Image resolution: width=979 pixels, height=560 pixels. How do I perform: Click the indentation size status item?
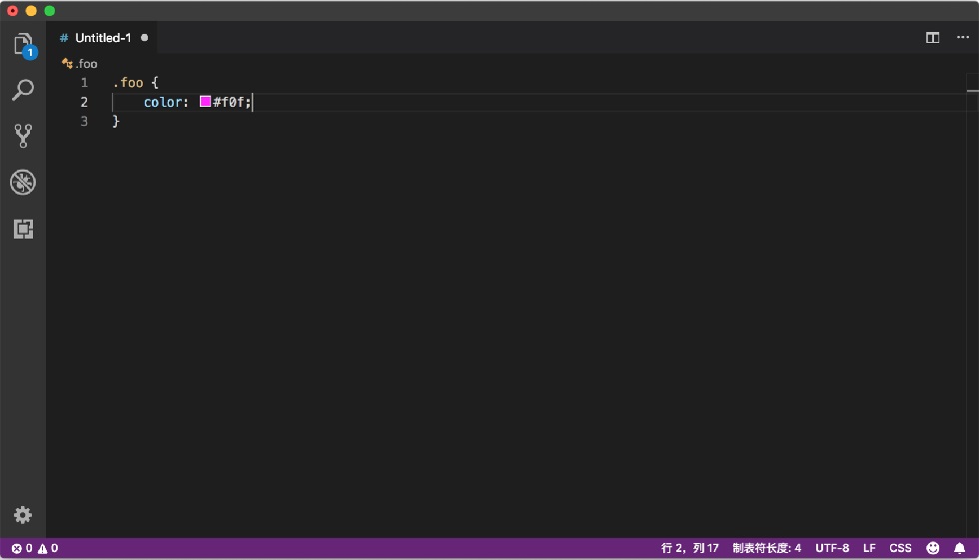coord(767,548)
